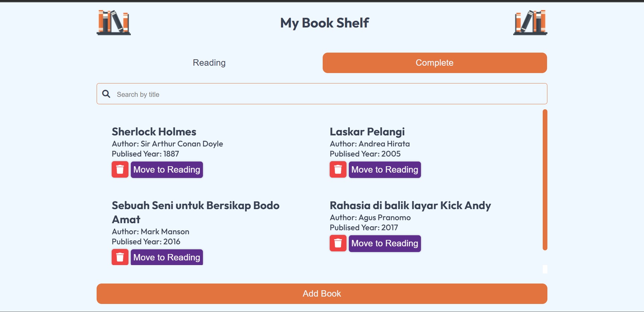Focus the Search by title field
This screenshot has height=312, width=644.
(x=329, y=94)
